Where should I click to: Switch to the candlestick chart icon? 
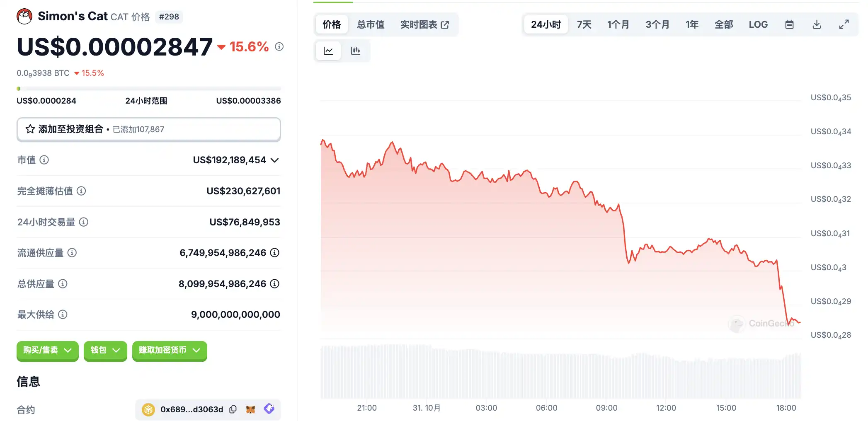355,51
